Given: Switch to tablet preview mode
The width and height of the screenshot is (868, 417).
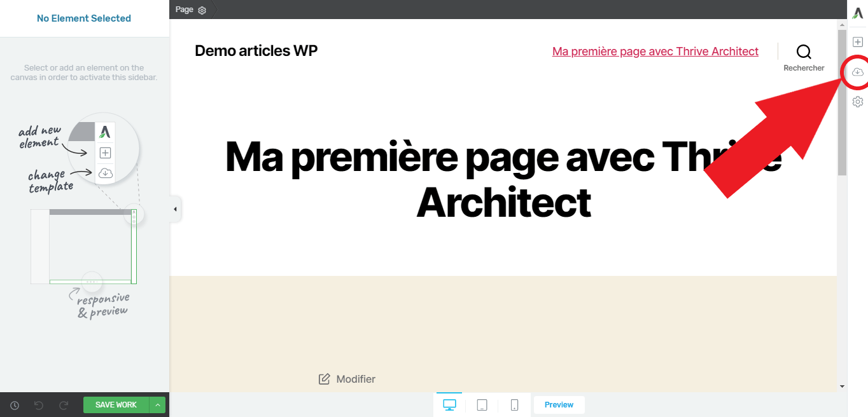Looking at the screenshot, I should point(482,405).
